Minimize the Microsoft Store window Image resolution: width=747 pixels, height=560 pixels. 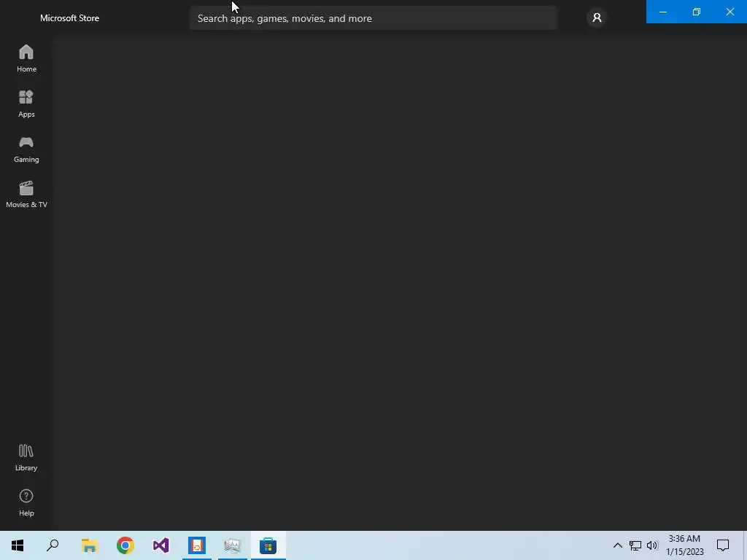(662, 12)
